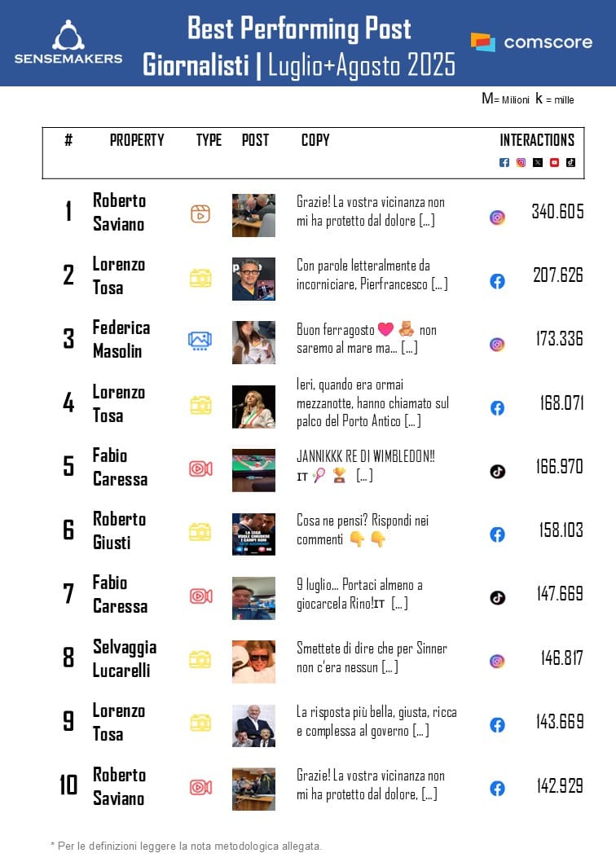Click the Instagram icon beside 340.605
This screenshot has height=862, width=616.
[497, 218]
